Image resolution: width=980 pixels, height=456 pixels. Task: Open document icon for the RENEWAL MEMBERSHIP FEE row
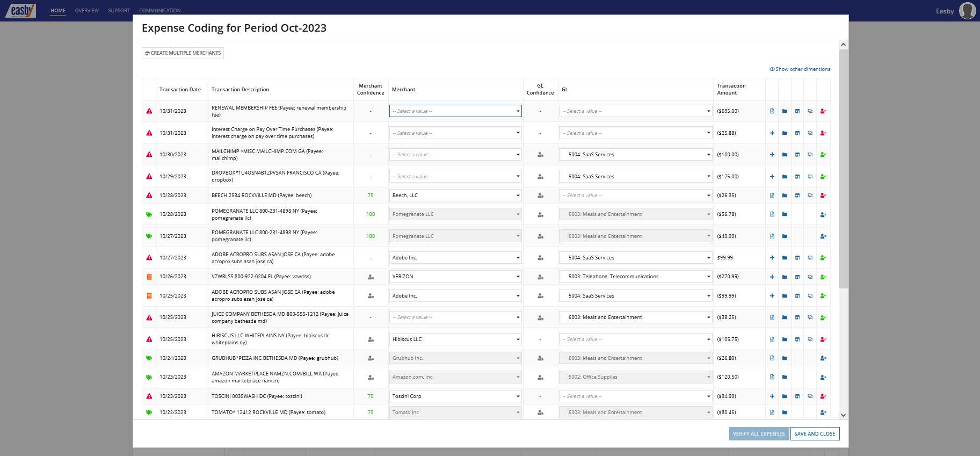[x=772, y=111]
